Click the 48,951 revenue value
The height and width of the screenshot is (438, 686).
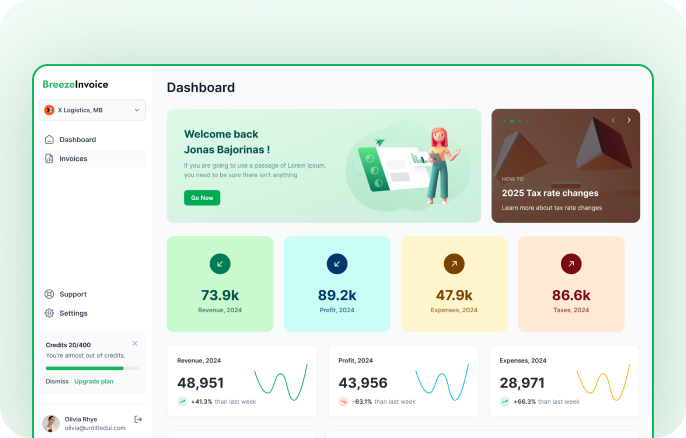pyautogui.click(x=200, y=383)
